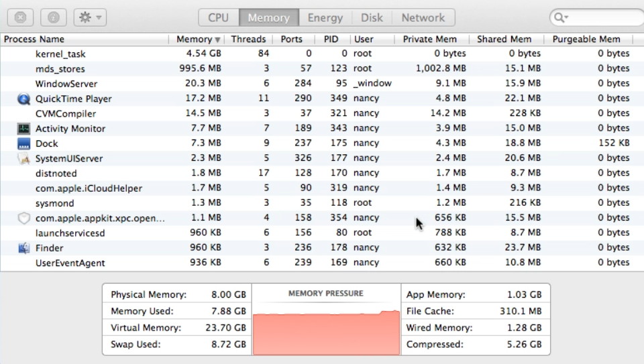The height and width of the screenshot is (364, 644).
Task: Select the com.apple.iCloudHelper process
Action: click(89, 188)
